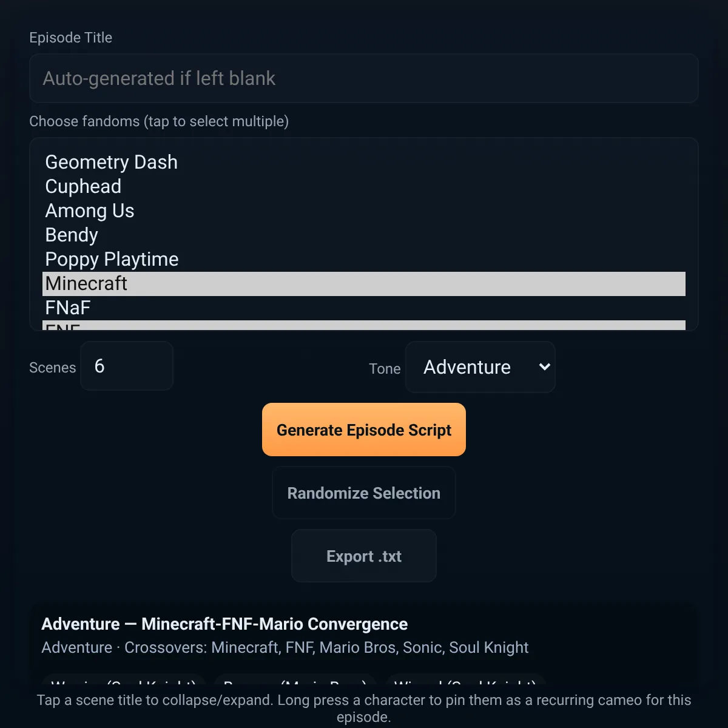
Task: Click Randomize Selection button
Action: (364, 493)
